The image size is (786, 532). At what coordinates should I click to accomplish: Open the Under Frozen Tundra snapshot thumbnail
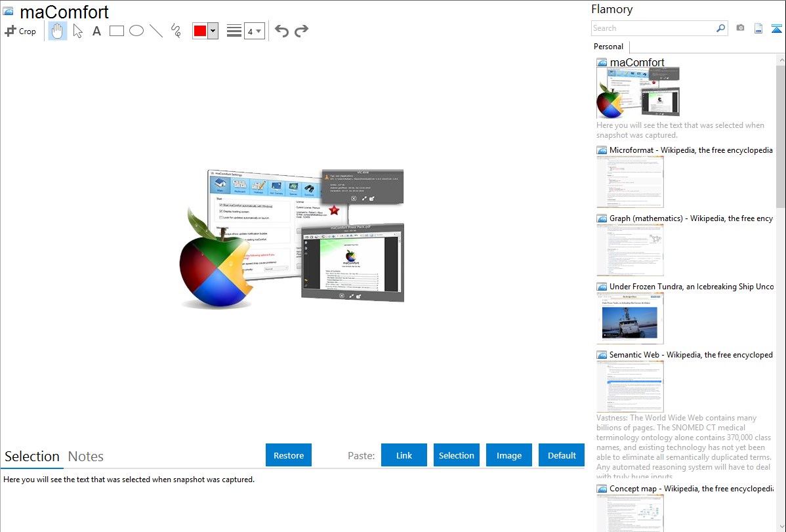630,318
